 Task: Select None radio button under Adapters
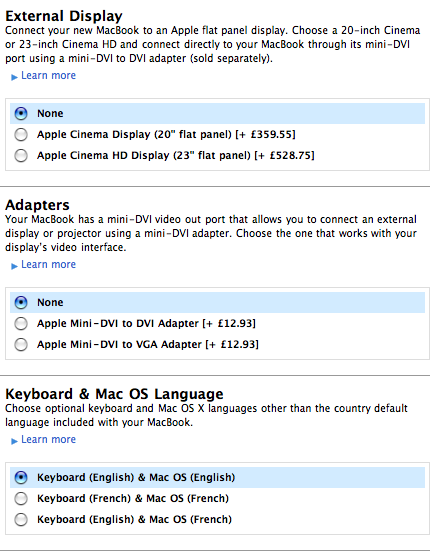(21, 303)
